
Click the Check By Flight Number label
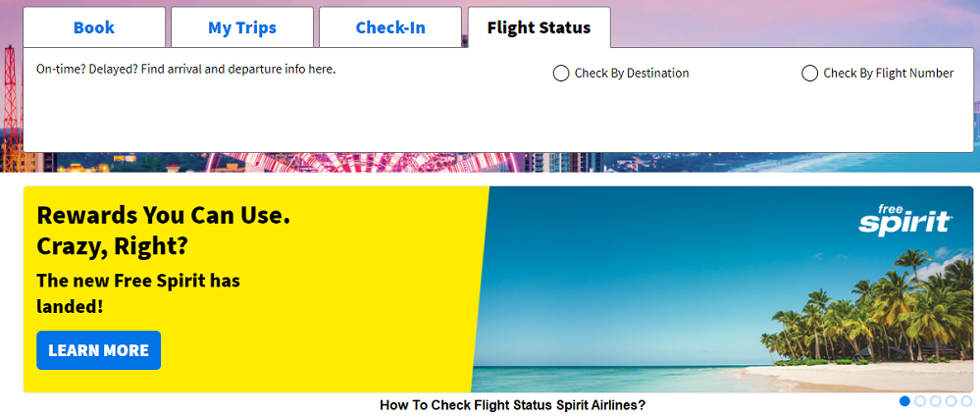pos(888,74)
